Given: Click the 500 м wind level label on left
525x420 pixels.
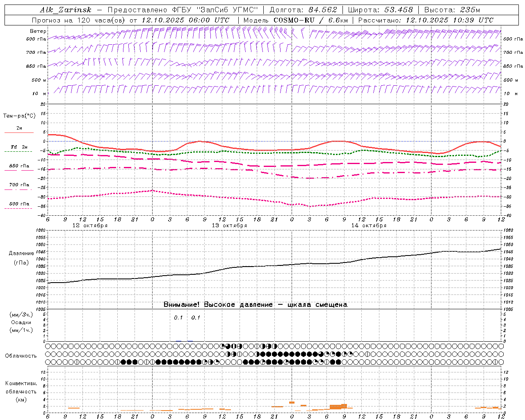Looking at the screenshot, I should coord(39,80).
